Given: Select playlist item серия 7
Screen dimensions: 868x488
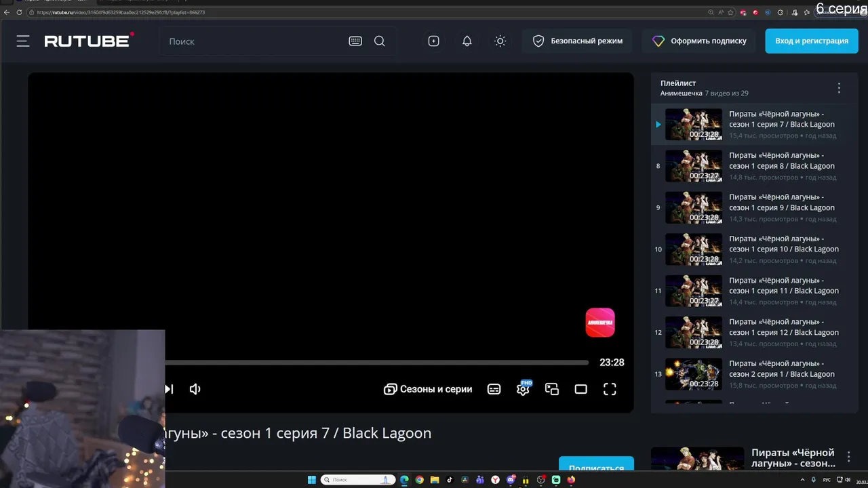Looking at the screenshot, I should click(x=754, y=125).
